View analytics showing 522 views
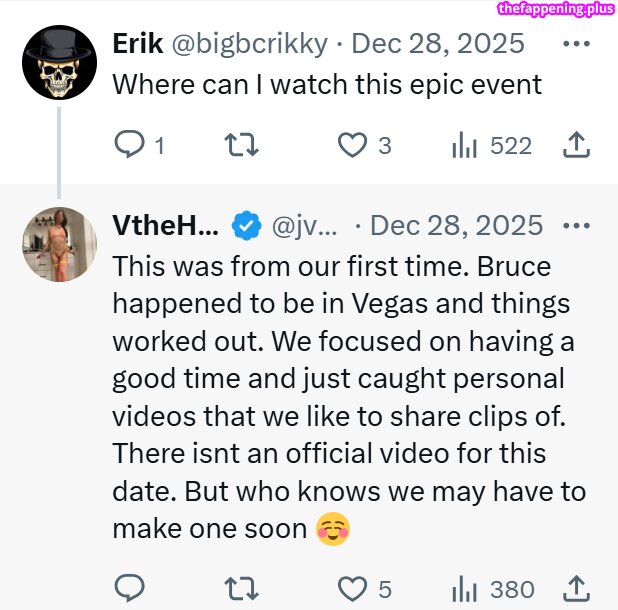 (x=465, y=146)
